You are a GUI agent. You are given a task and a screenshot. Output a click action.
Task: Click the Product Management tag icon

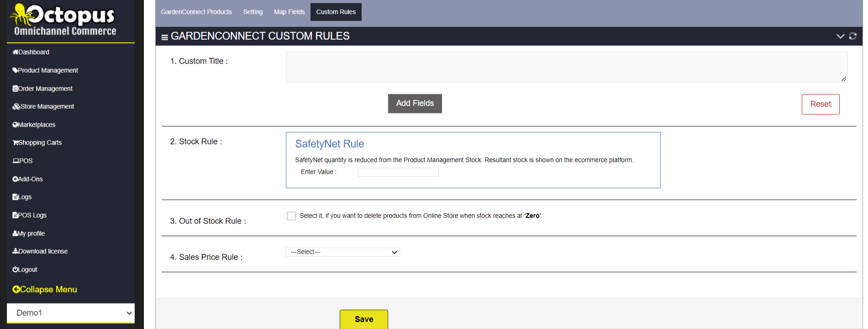click(16, 70)
